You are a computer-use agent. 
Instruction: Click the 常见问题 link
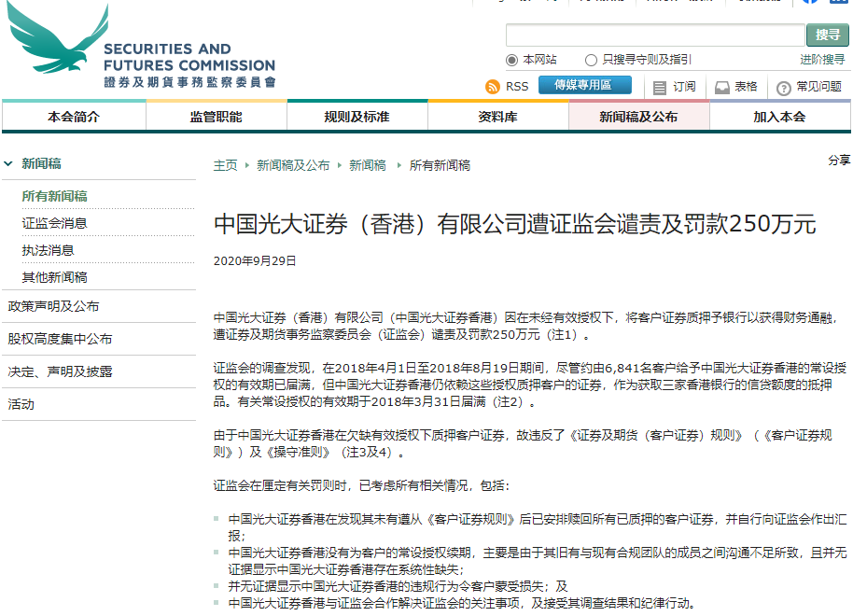click(818, 87)
